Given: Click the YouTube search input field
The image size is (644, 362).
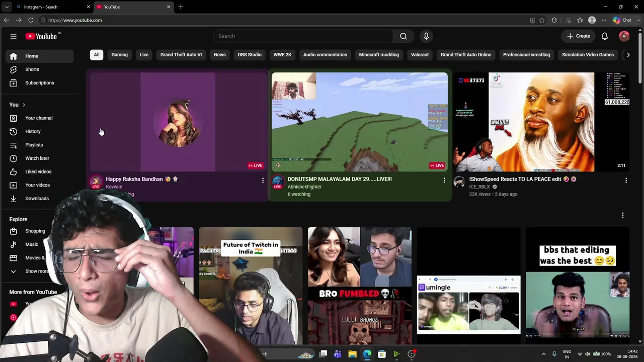Looking at the screenshot, I should click(x=303, y=36).
